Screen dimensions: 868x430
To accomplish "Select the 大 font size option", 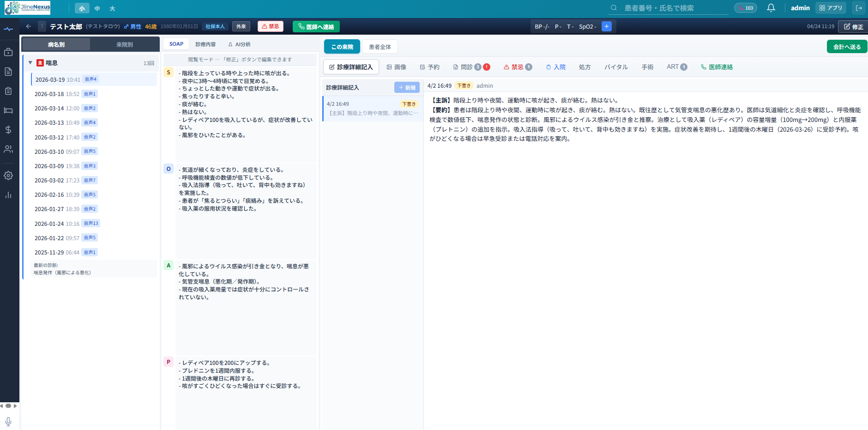I will pos(112,8).
